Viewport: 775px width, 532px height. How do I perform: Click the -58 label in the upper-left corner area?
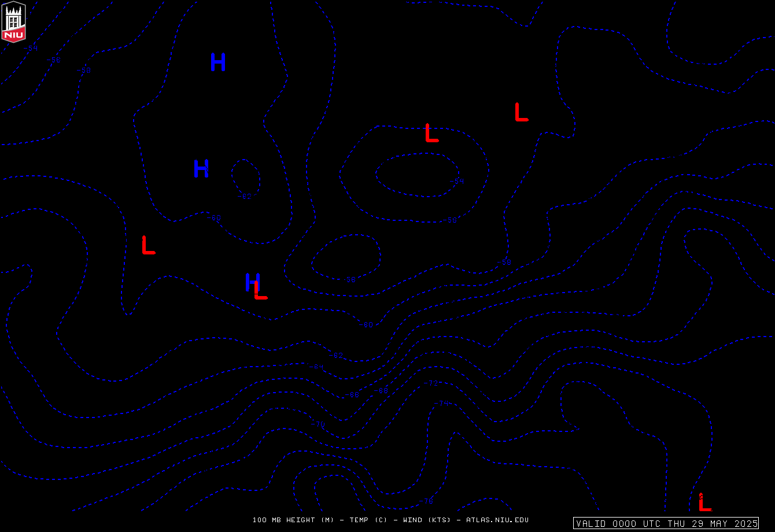(x=84, y=70)
